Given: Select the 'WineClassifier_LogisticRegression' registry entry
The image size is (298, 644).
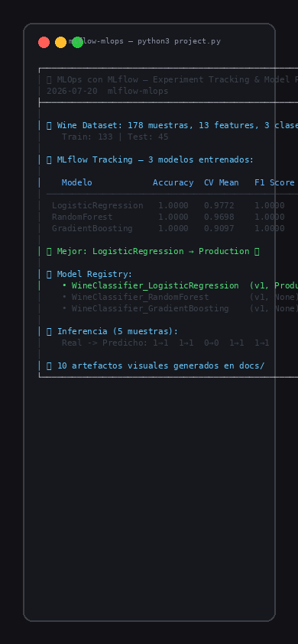Looking at the screenshot, I should pyautogui.click(x=155, y=286).
